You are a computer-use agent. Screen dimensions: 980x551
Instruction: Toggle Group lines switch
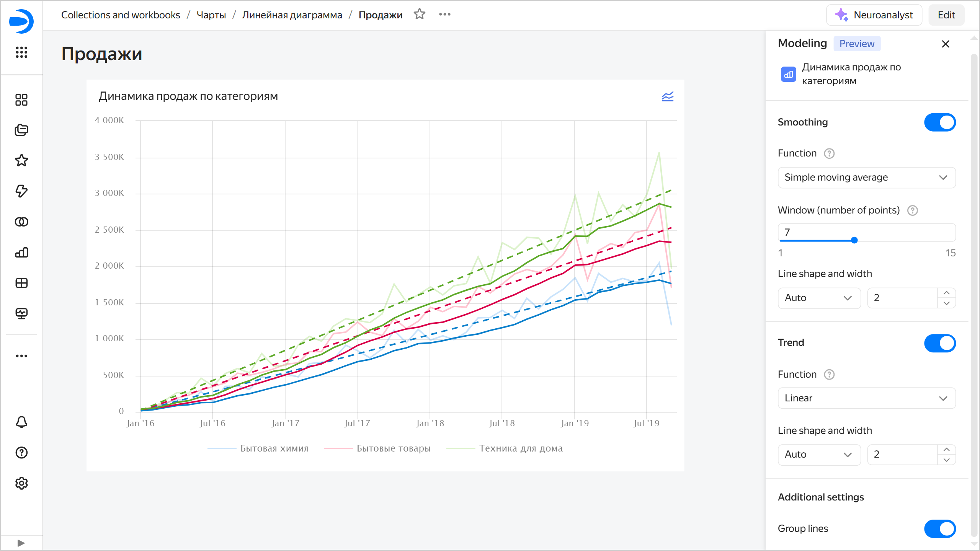tap(939, 528)
